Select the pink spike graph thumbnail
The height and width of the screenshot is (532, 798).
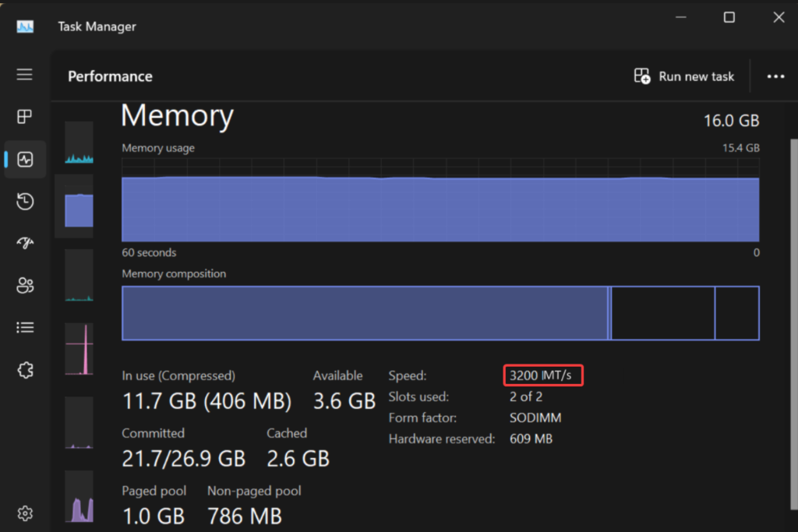point(79,349)
